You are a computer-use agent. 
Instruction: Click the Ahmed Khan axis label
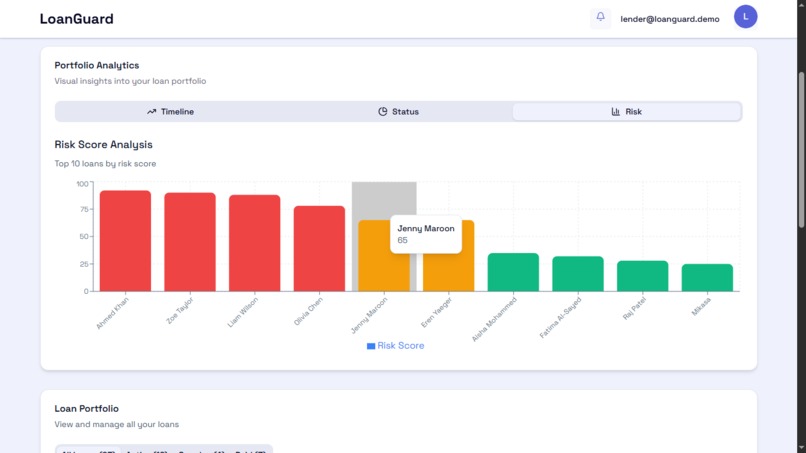coord(112,313)
